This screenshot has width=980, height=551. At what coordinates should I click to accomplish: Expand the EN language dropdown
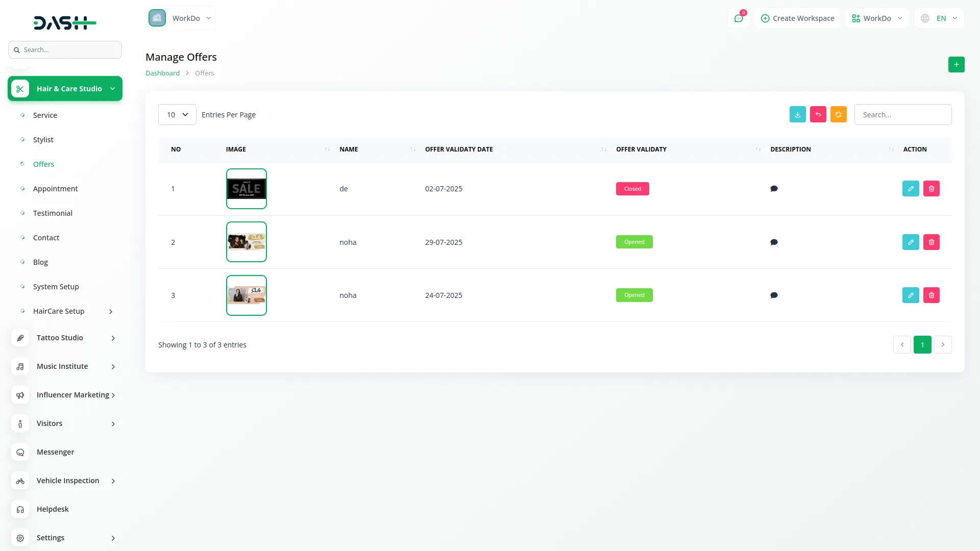tap(940, 18)
